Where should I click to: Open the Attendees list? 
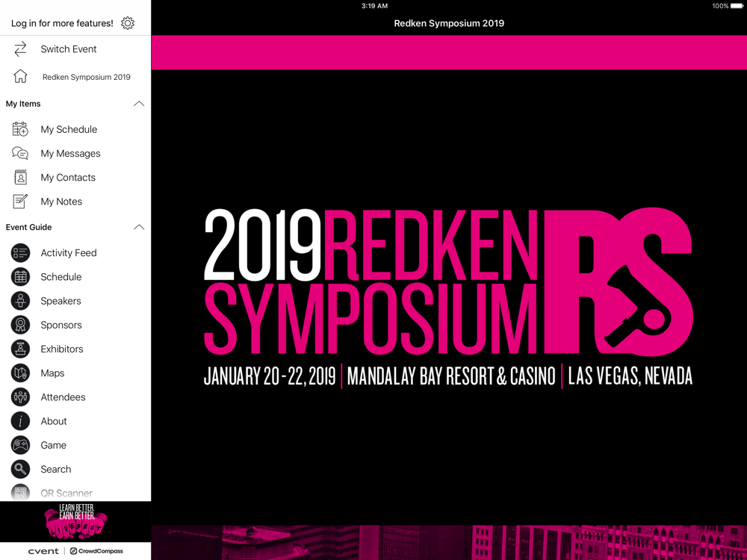(x=63, y=397)
